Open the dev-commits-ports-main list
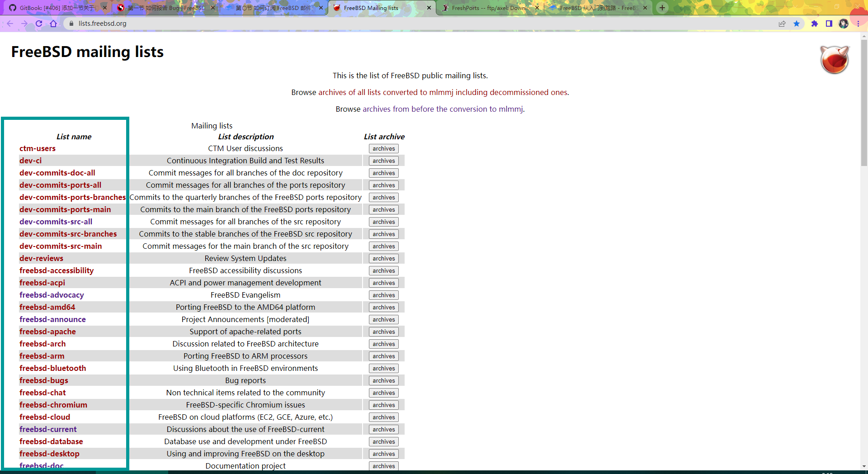 (x=65, y=209)
